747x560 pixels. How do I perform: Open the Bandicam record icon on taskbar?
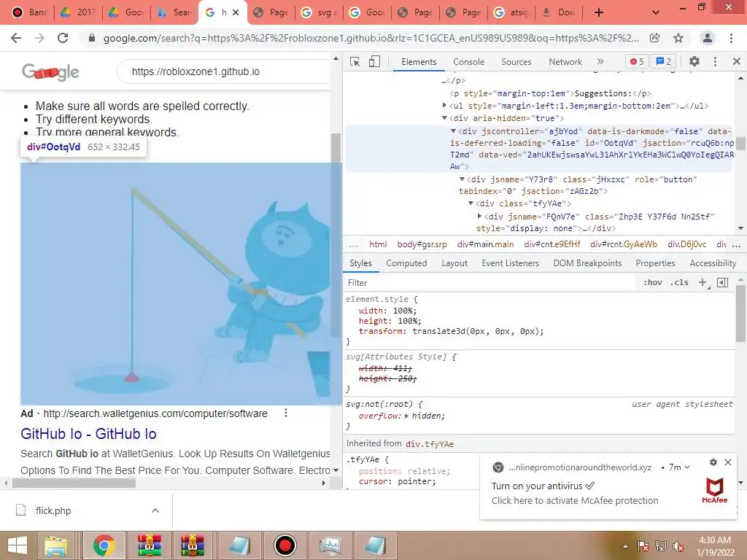coord(285,545)
